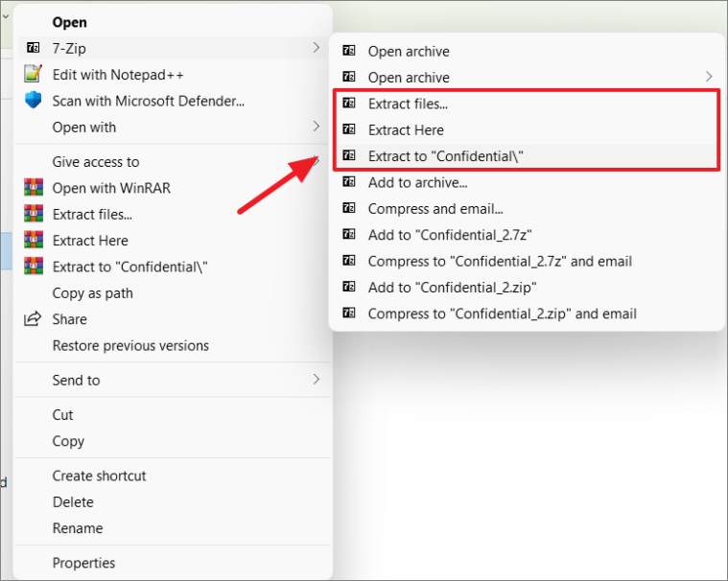Click 7-Zip icon beside Compress to "Confidential_2.7z" and email

tap(349, 261)
